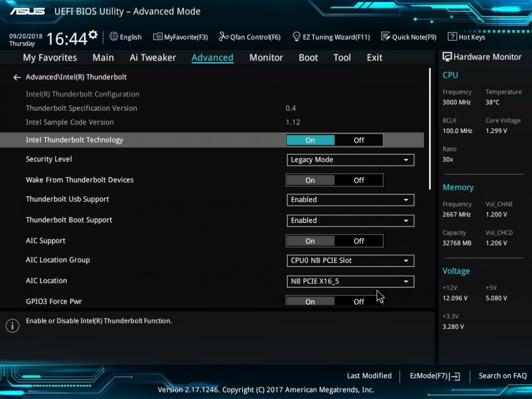
Task: Click the Core Voltage value 1.299 V
Action: [496, 131]
